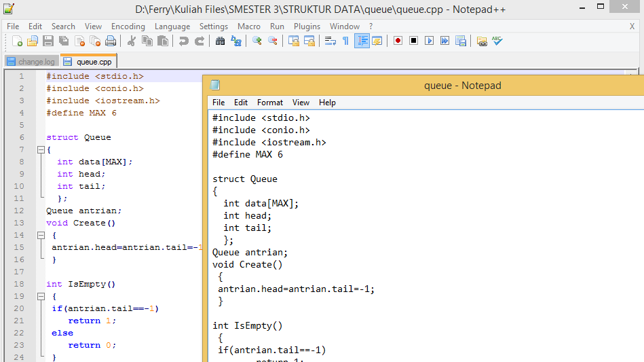Image resolution: width=644 pixels, height=362 pixels.
Task: Select the queue.cpp tab
Action: point(89,62)
